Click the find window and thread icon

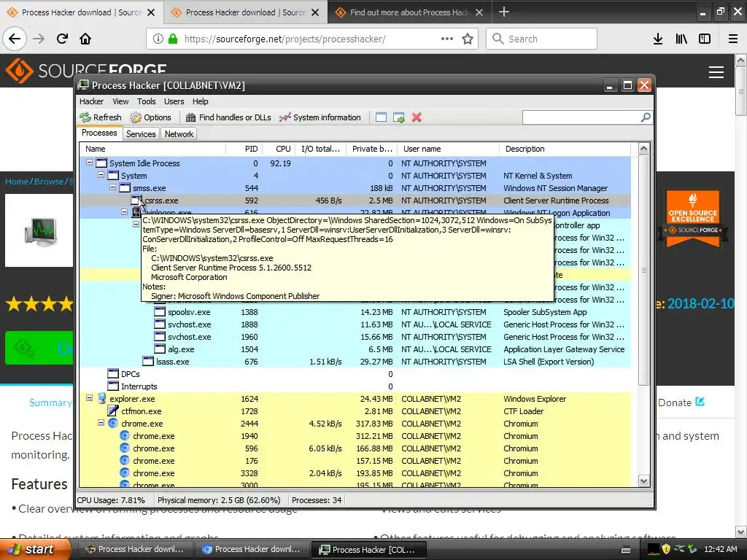click(x=399, y=117)
